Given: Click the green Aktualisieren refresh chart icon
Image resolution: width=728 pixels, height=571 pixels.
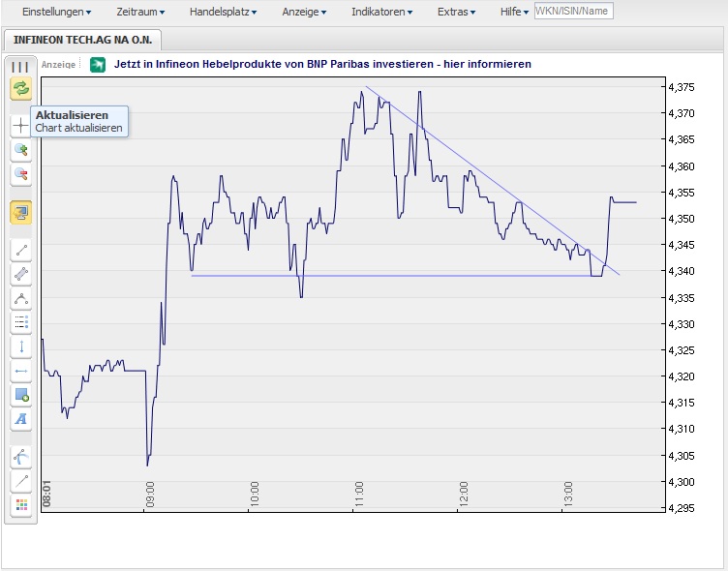Looking at the screenshot, I should click(x=21, y=88).
